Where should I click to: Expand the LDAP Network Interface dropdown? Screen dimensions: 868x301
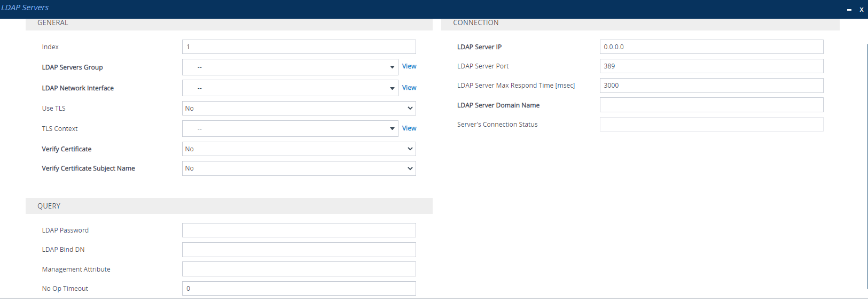coord(290,88)
